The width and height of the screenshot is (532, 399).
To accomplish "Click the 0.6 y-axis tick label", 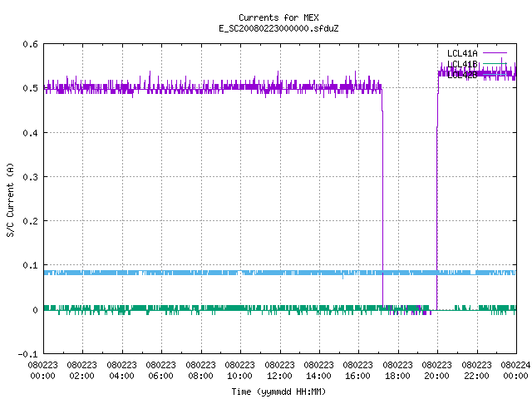I will (x=30, y=44).
